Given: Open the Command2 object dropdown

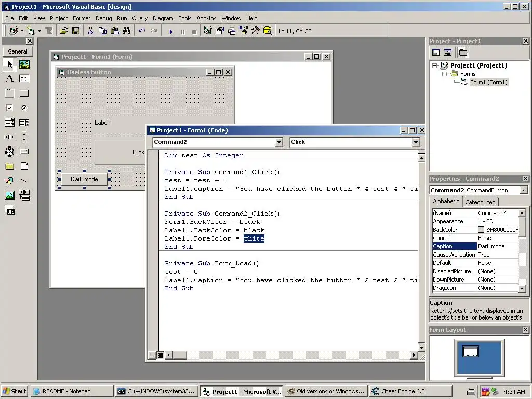Looking at the screenshot, I should (278, 142).
